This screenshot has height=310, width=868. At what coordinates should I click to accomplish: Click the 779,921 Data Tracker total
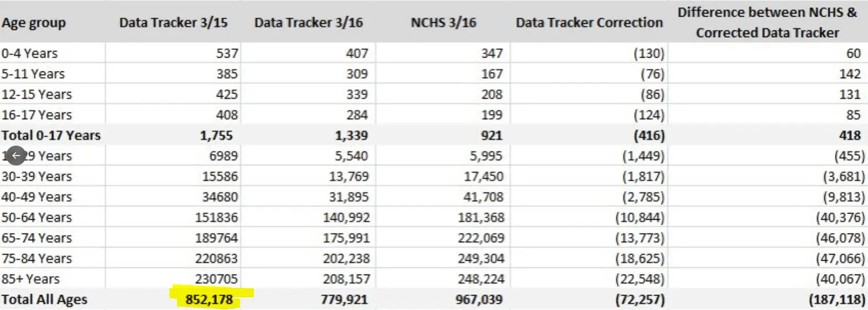point(344,299)
